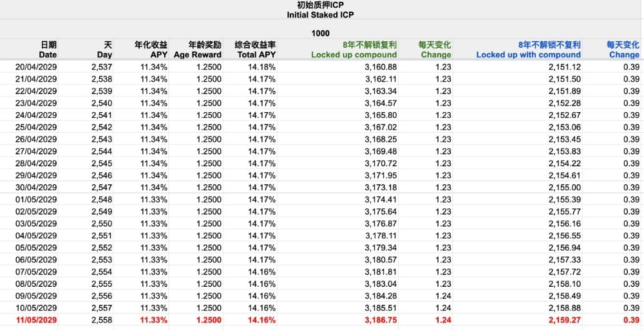
Task: Click compound value 3,178.11
Action: pyautogui.click(x=381, y=236)
